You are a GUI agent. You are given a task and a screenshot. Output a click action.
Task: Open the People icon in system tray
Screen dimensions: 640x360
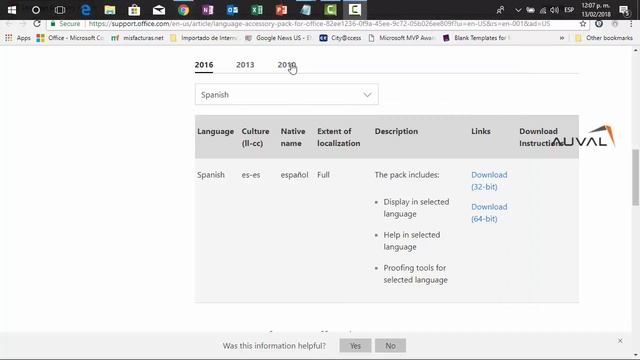[x=500, y=10]
